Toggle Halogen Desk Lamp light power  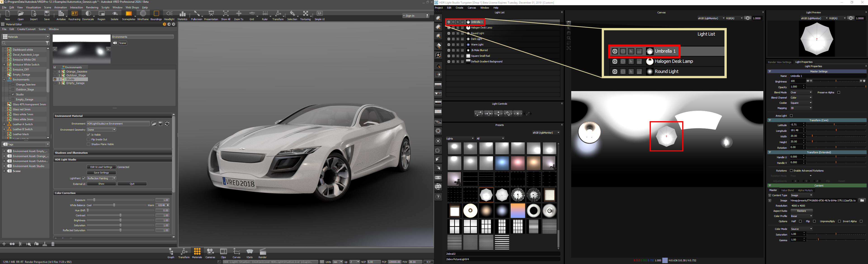point(448,28)
